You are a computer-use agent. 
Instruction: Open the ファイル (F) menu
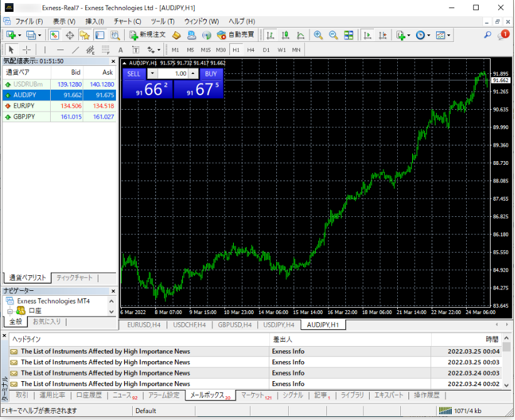coord(29,21)
